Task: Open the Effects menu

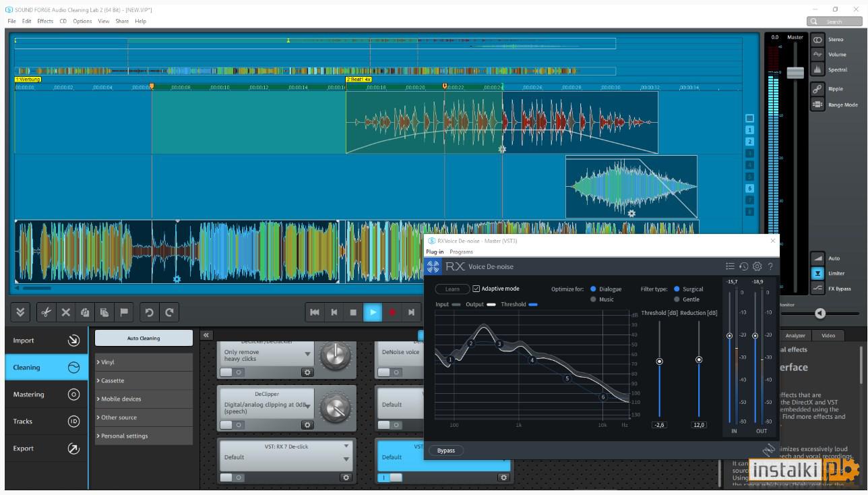Action: (45, 21)
